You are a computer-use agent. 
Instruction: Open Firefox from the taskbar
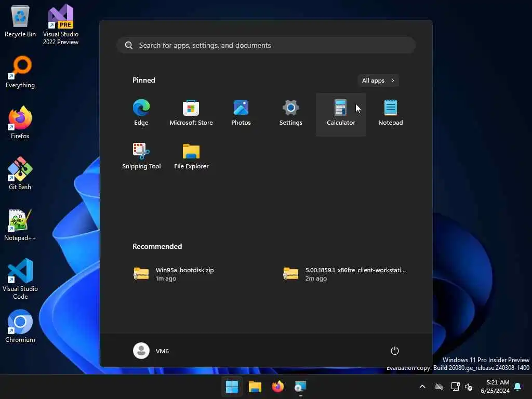[277, 387]
